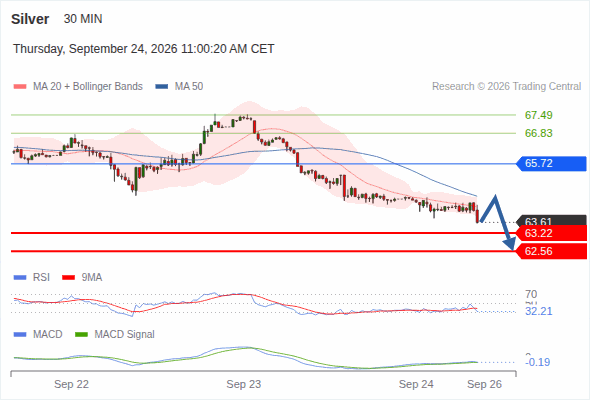Click the Sep 23 date axis label
590x400 pixels.
point(244,384)
